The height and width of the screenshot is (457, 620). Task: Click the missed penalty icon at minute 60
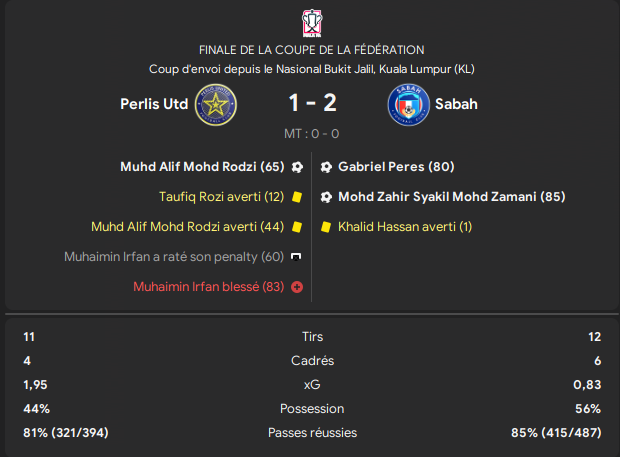click(x=296, y=257)
